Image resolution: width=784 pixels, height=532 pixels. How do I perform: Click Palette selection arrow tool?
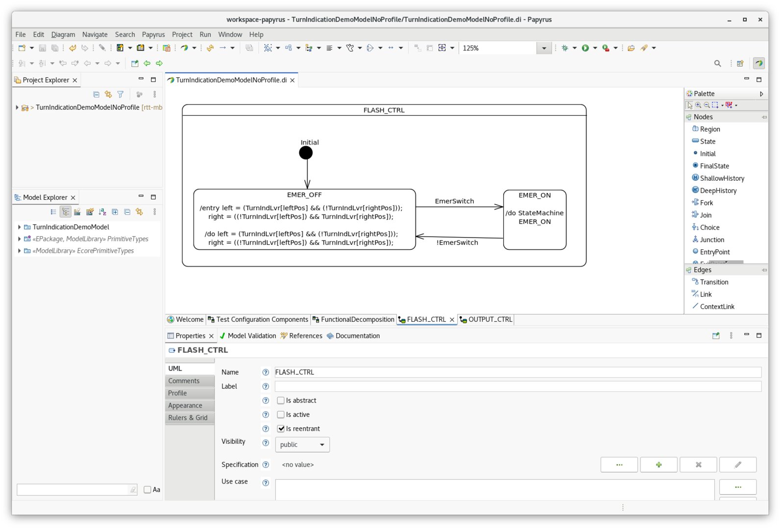(x=690, y=105)
